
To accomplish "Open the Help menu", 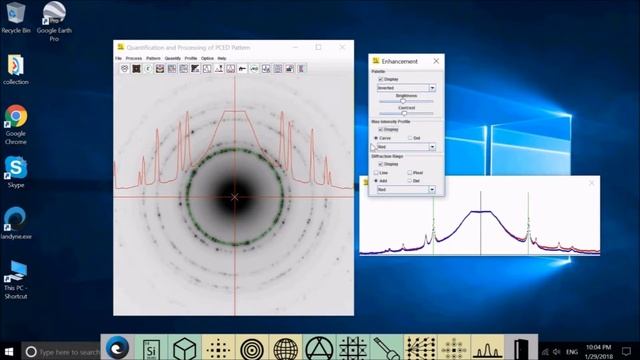I will point(222,58).
